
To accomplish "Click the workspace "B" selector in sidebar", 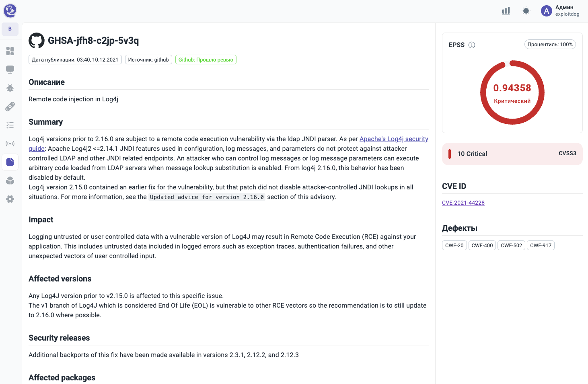I will [x=10, y=29].
